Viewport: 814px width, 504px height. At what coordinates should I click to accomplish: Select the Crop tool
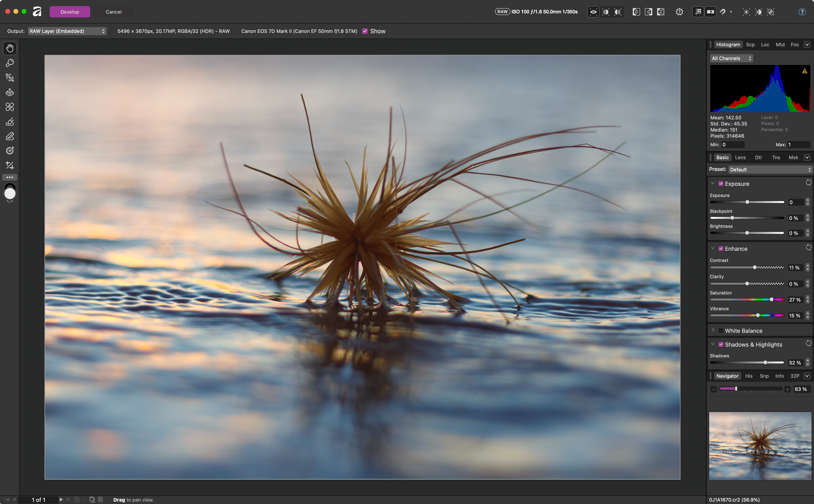[x=10, y=165]
